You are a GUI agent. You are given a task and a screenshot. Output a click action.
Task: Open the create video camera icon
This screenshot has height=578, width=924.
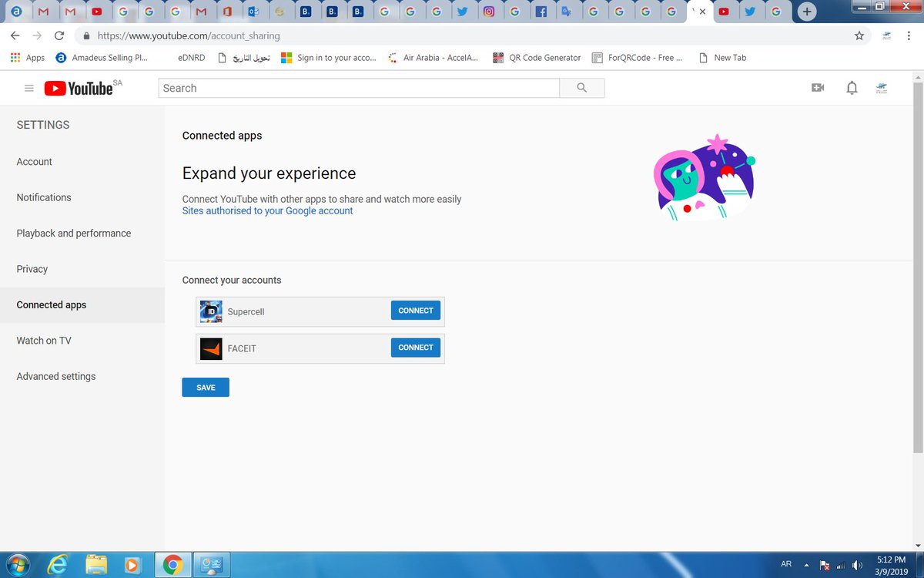818,88
